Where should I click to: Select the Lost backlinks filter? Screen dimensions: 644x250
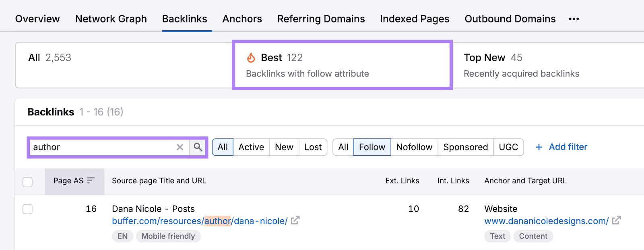[x=313, y=147]
